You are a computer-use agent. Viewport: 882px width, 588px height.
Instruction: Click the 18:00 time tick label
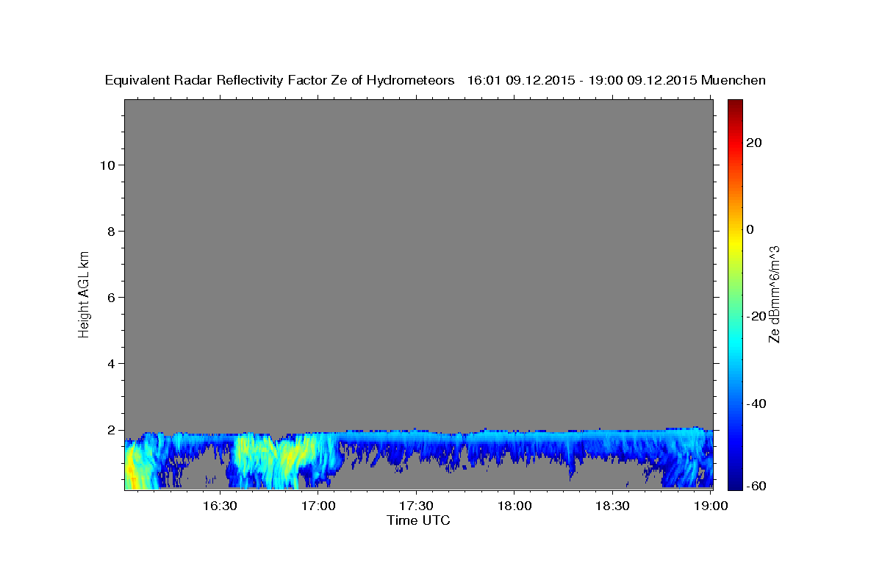click(x=514, y=506)
